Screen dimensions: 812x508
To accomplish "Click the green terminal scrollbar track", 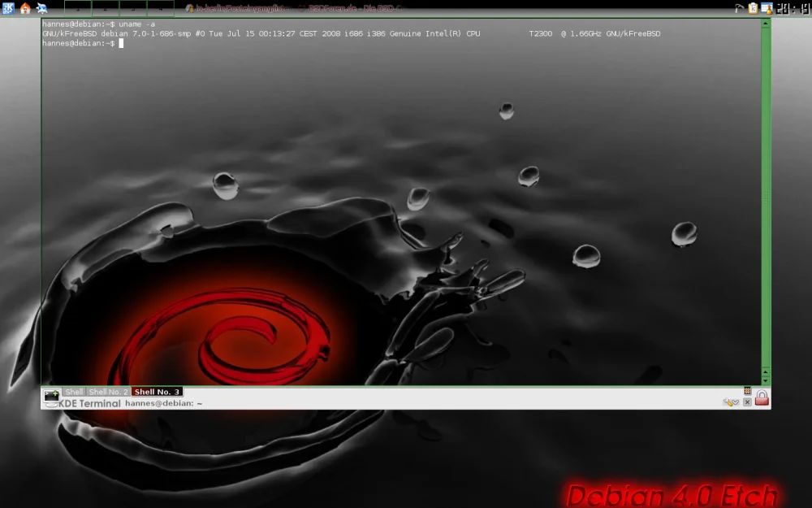I will pos(766,197).
